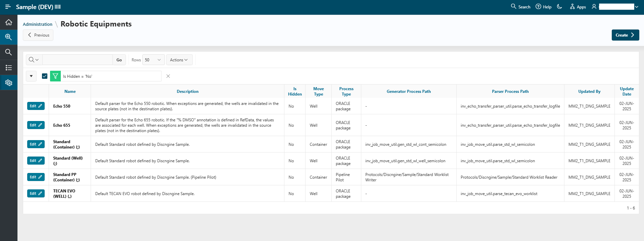Click the Create button
Viewport: 644px width, 241px height.
pyautogui.click(x=625, y=35)
